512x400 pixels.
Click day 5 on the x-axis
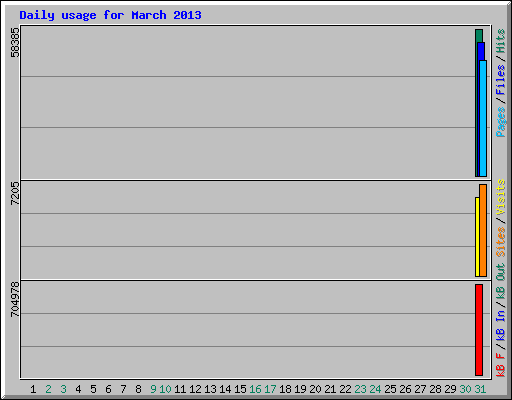(x=93, y=389)
